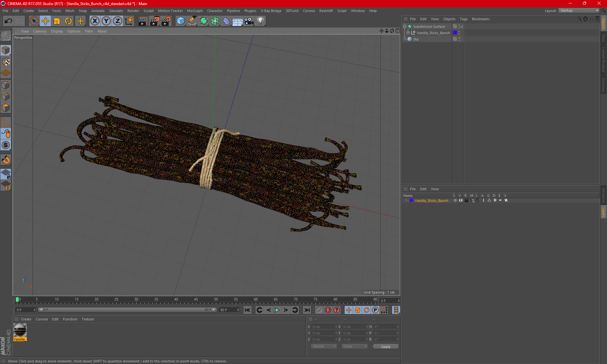Switch to the Content Browser side tab
Viewport: 607px width, 364px height.
(x=603, y=59)
